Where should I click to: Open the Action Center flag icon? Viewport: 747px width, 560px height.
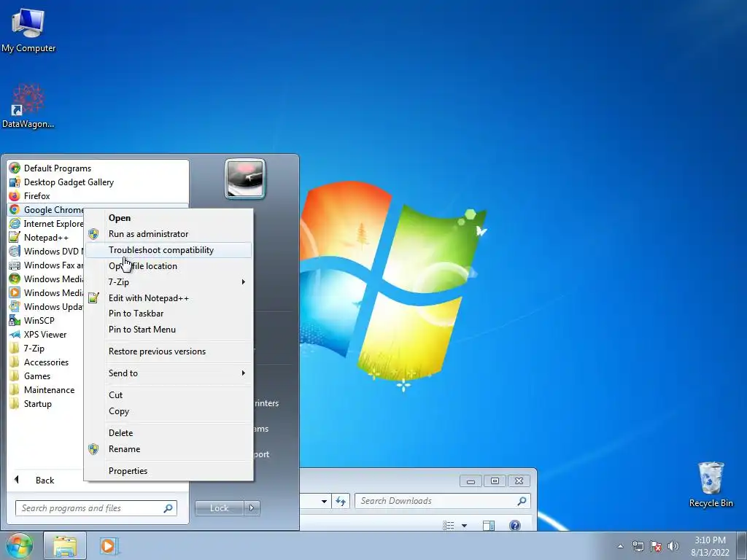point(656,546)
